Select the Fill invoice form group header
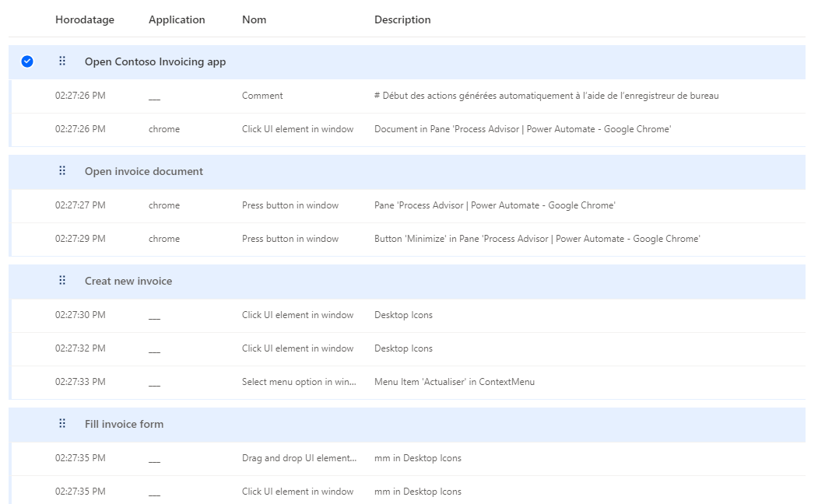Image resolution: width=818 pixels, height=504 pixels. 124,424
